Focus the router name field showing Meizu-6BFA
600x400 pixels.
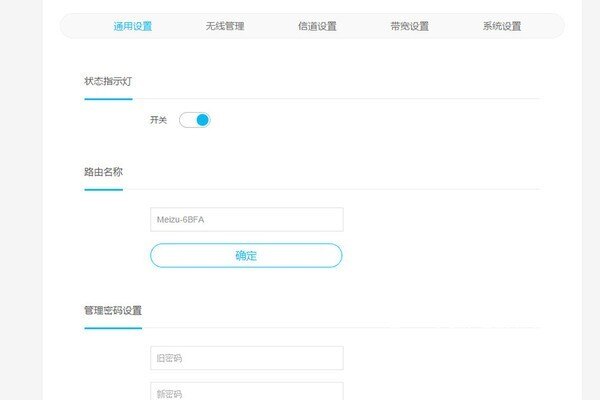pos(246,219)
